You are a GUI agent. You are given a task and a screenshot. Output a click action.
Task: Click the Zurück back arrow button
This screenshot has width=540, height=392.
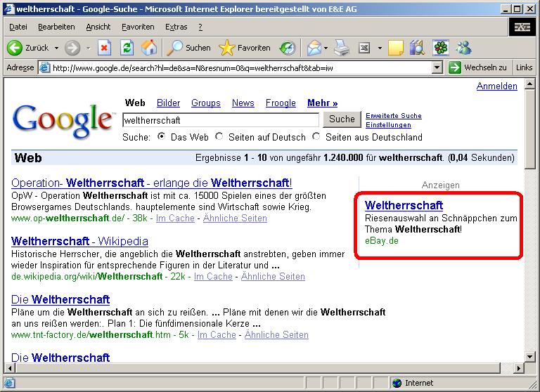pyautogui.click(x=15, y=48)
